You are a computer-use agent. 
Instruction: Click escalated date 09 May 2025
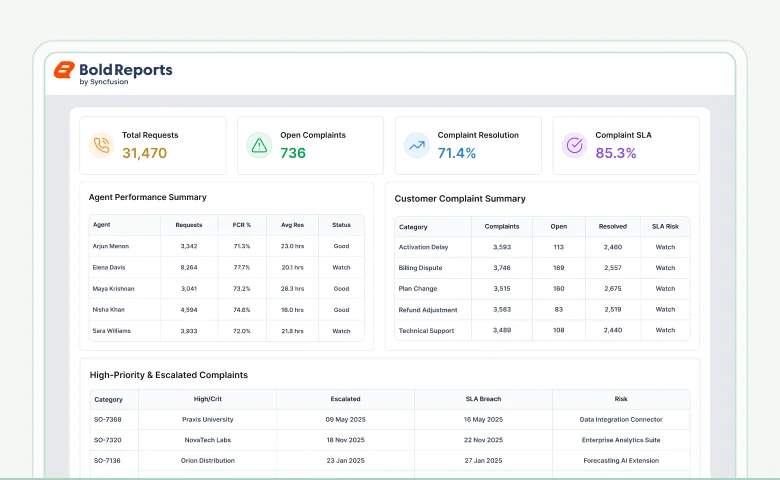coord(345,419)
